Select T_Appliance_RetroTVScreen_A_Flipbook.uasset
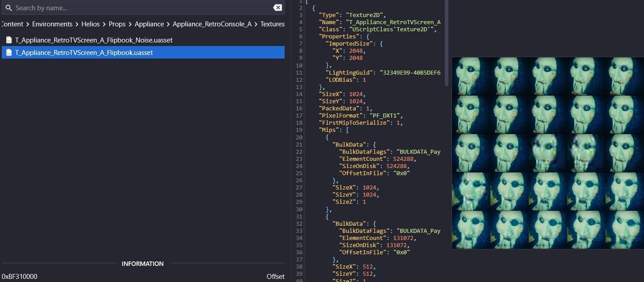The height and width of the screenshot is (282, 644). tap(143, 53)
